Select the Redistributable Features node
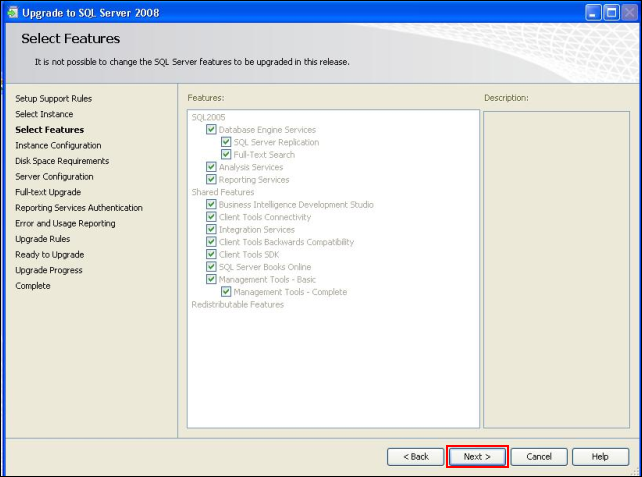This screenshot has width=642, height=477. [237, 305]
